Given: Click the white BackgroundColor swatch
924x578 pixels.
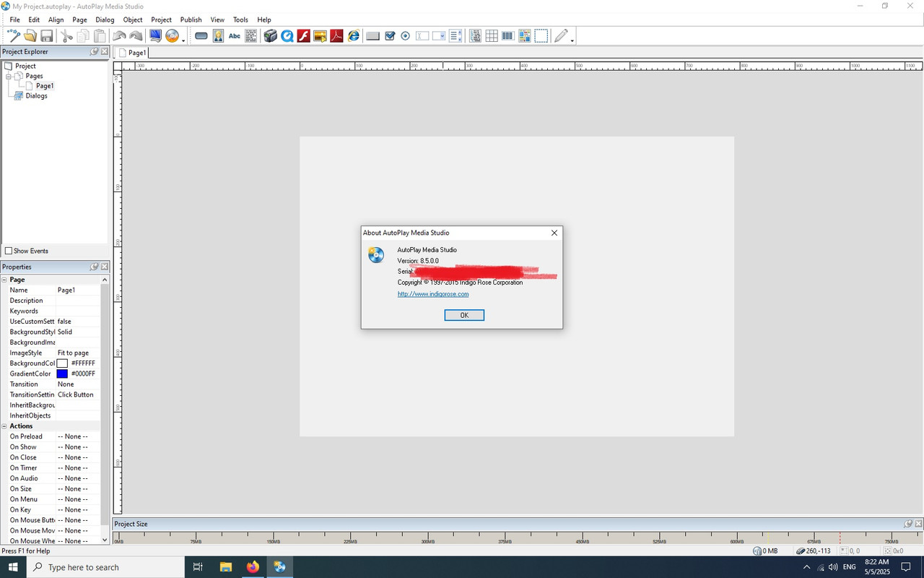Looking at the screenshot, I should pos(62,363).
